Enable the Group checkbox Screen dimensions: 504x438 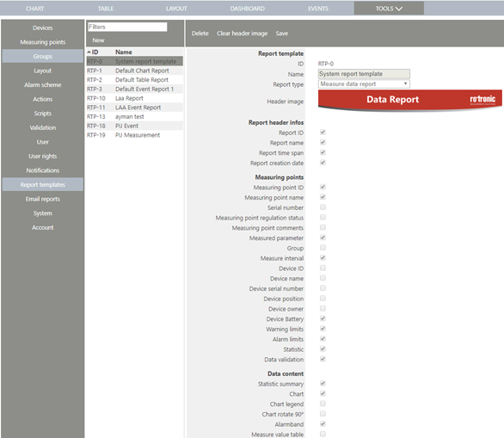pyautogui.click(x=323, y=248)
